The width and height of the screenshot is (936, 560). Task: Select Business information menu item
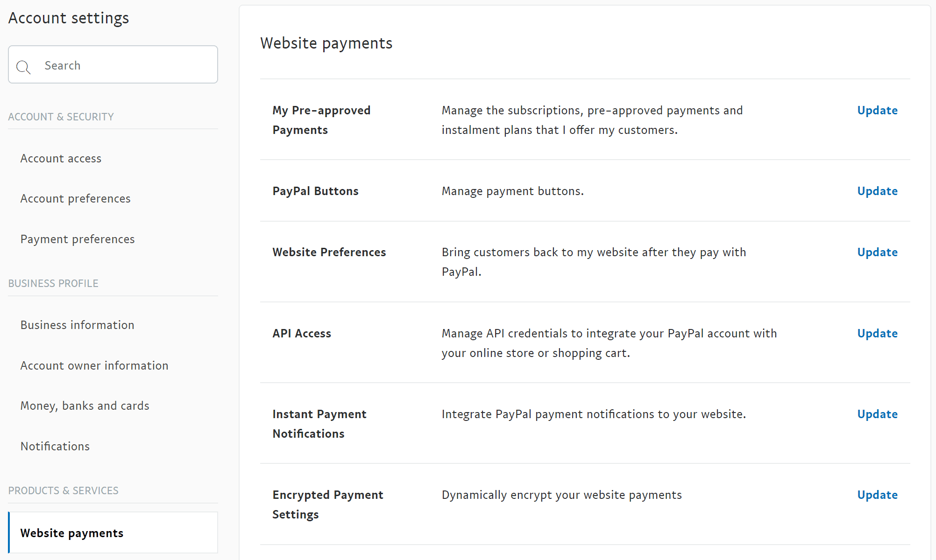[77, 325]
